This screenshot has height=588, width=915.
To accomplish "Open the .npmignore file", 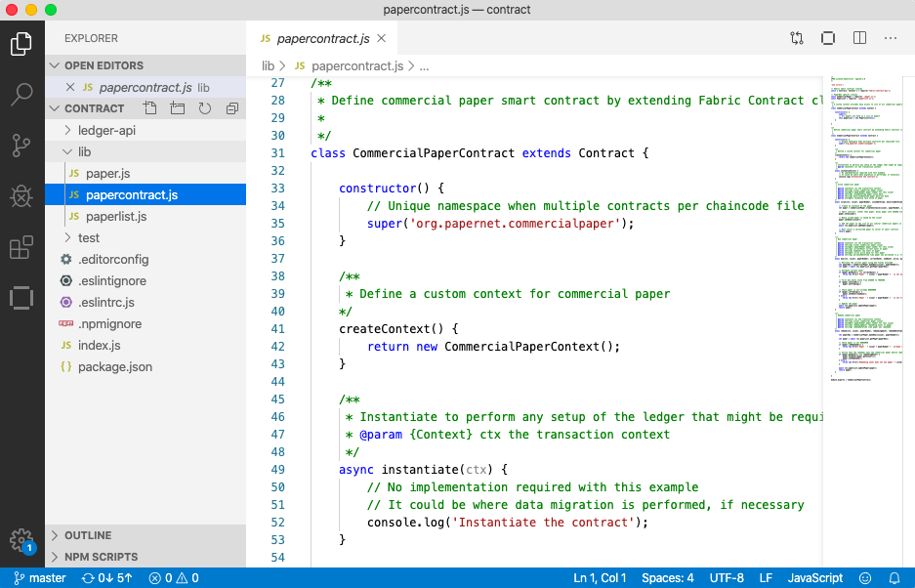I will pos(146,324).
